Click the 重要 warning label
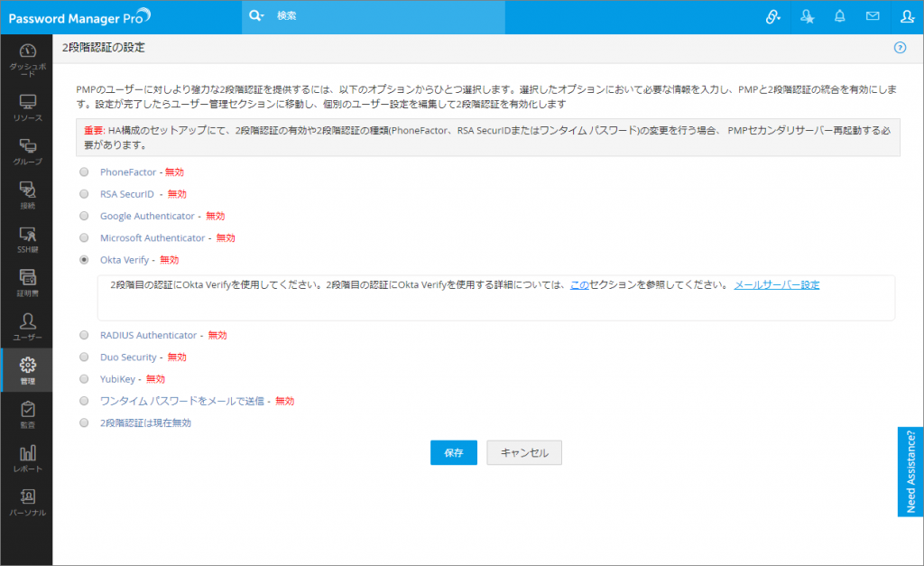The width and height of the screenshot is (924, 566). point(94,130)
